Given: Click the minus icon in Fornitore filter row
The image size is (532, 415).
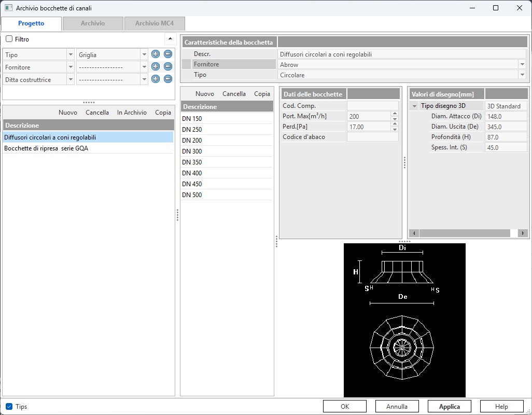Looking at the screenshot, I should coord(168,66).
